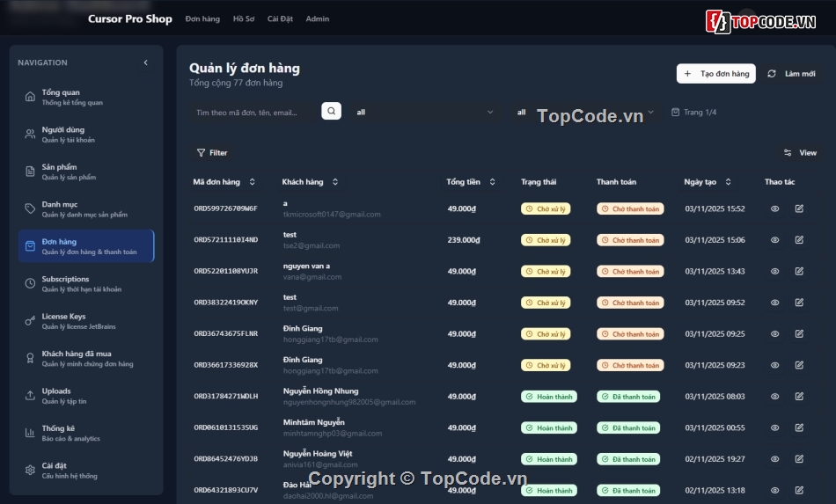Click email tkmicrosoft0147@gmail.com
Image resolution: width=836 pixels, height=504 pixels.
pos(332,215)
